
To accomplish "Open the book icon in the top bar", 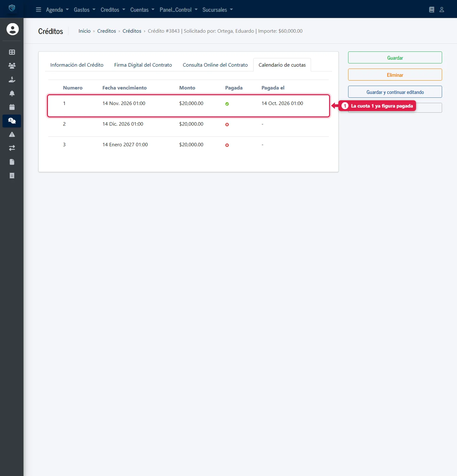I will [x=432, y=10].
